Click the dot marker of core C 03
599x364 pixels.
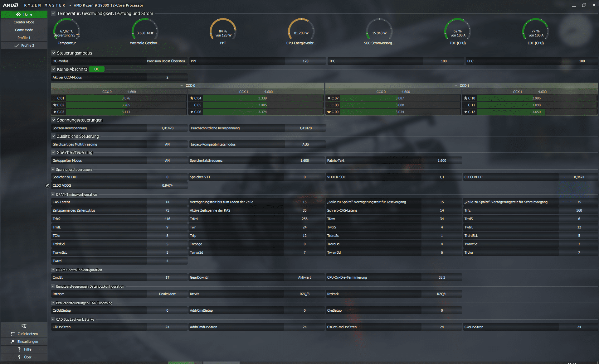tap(55, 112)
